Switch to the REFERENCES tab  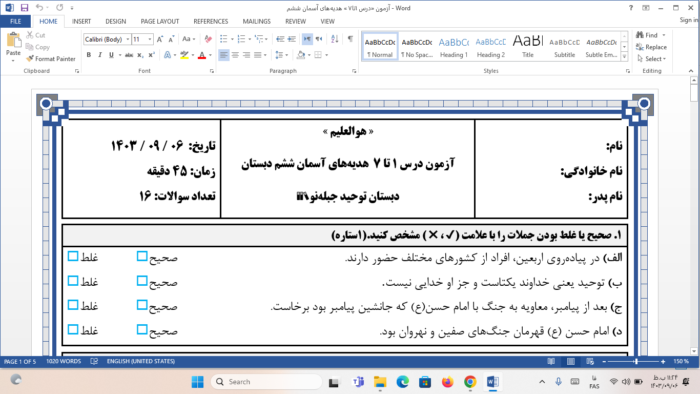click(x=211, y=21)
